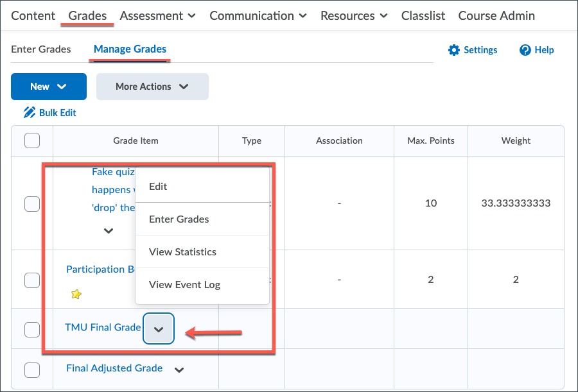
Task: Check the Final Adjusted Grade row checkbox
Action: 32,370
